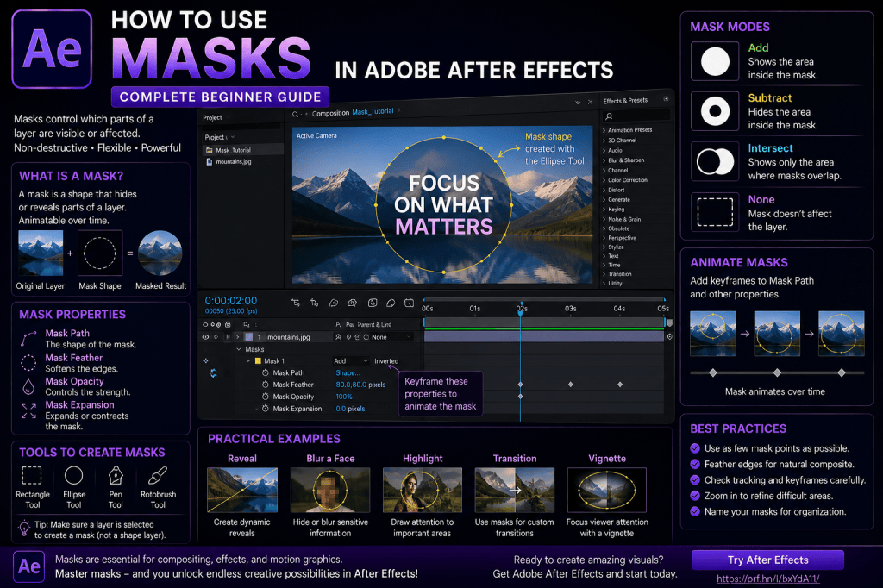
Task: Click the Reveal example thumbnail
Action: click(x=242, y=490)
